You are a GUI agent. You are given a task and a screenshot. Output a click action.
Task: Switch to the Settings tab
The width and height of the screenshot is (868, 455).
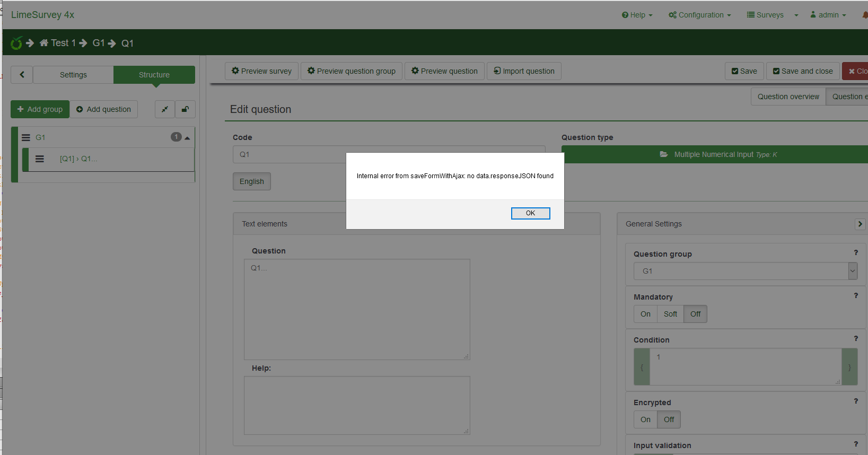point(73,75)
